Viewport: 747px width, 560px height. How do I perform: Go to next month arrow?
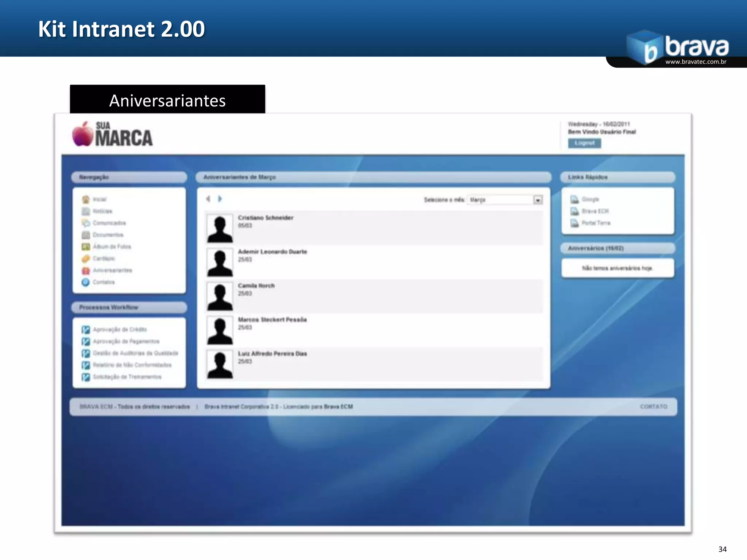click(220, 199)
